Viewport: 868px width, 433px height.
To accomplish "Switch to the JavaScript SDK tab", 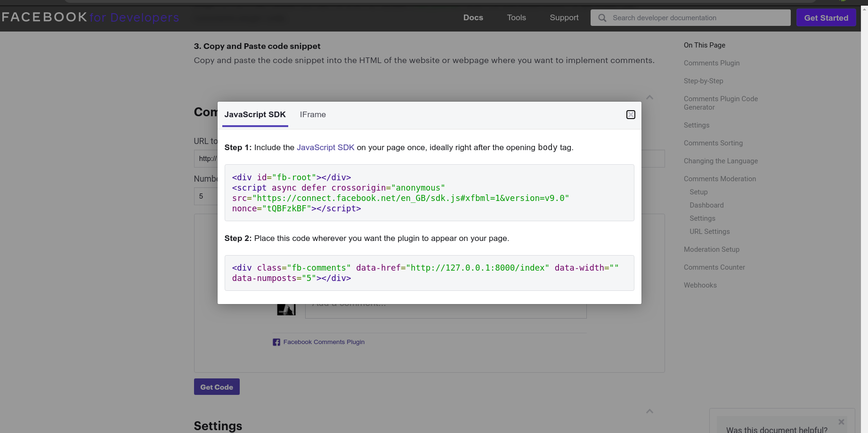I will (x=255, y=115).
